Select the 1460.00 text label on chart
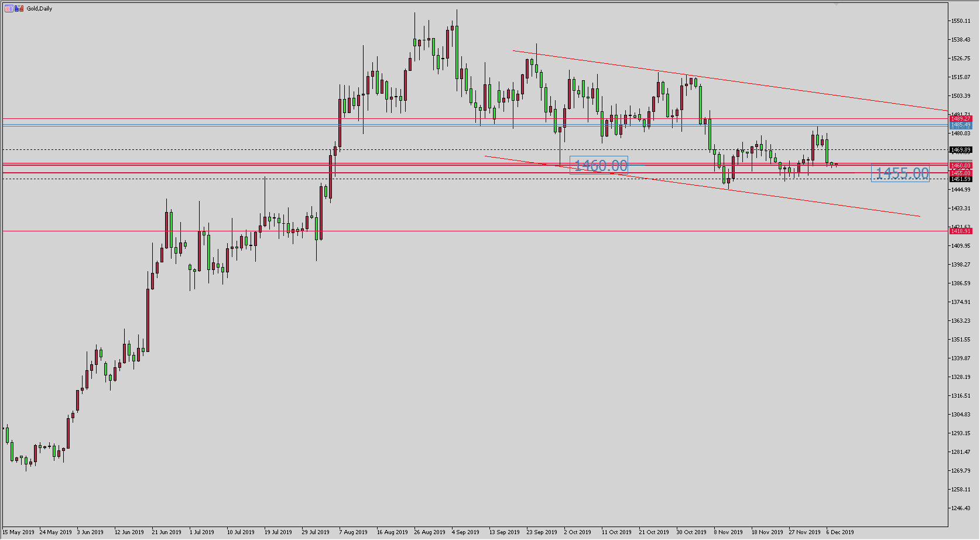980x540 pixels. coord(600,166)
